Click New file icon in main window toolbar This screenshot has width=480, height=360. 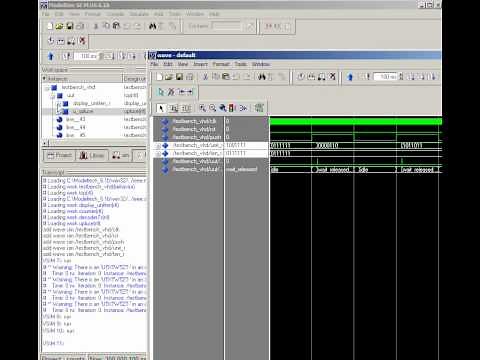click(x=50, y=26)
